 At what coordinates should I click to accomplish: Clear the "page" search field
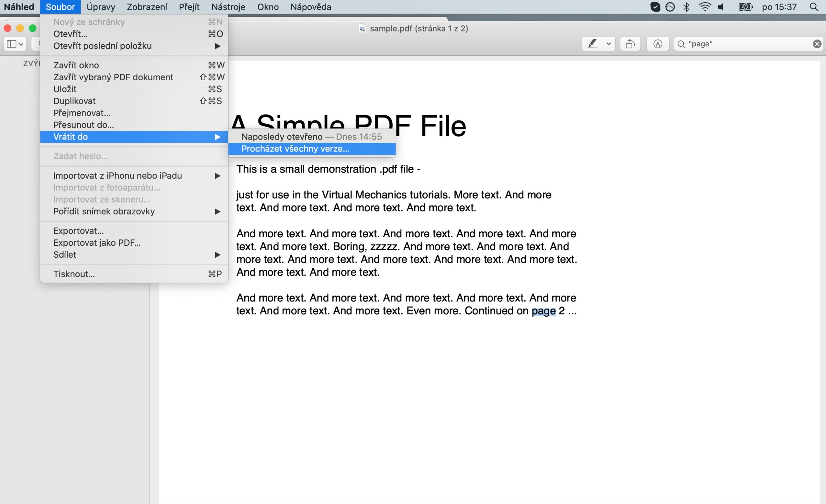click(817, 44)
